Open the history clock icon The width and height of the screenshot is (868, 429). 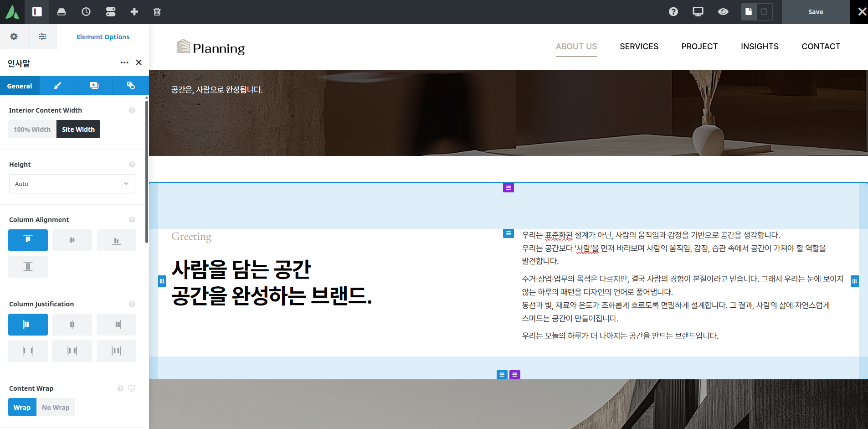[86, 12]
